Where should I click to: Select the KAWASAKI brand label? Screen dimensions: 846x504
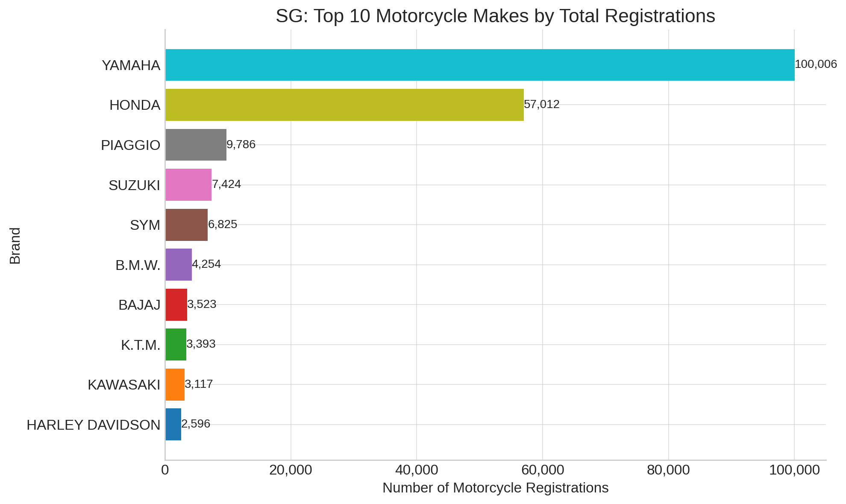(124, 385)
